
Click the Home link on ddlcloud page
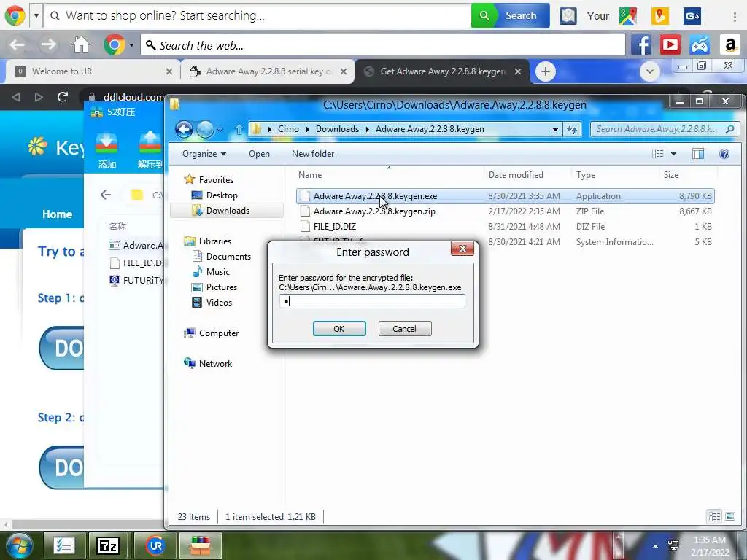click(57, 214)
